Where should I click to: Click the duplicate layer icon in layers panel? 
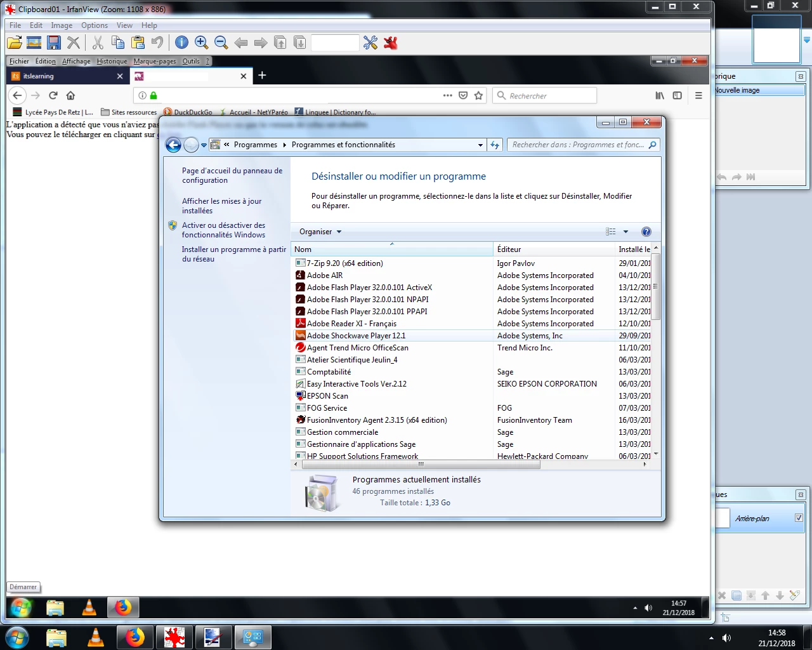[x=736, y=595]
